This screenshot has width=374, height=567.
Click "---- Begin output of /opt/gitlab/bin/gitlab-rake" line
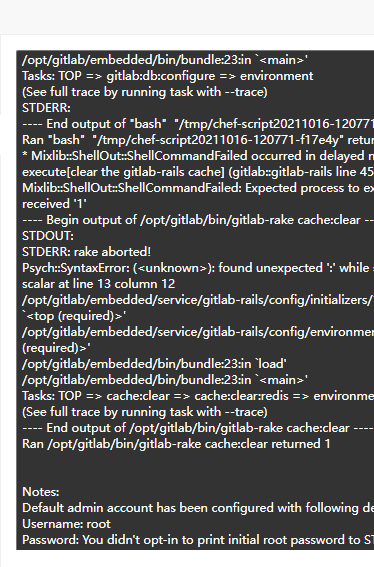(x=198, y=220)
